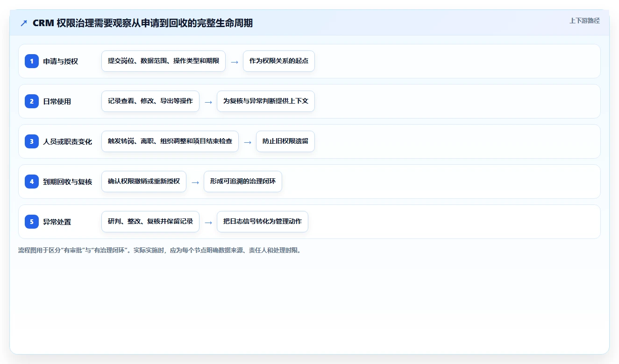Click the "形成可追溯的治理闭环" box

[x=243, y=182]
